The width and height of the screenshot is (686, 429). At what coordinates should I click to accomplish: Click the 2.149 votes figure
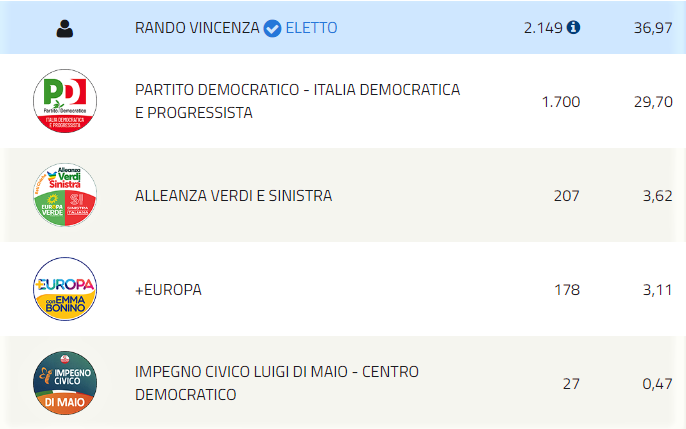(543, 28)
